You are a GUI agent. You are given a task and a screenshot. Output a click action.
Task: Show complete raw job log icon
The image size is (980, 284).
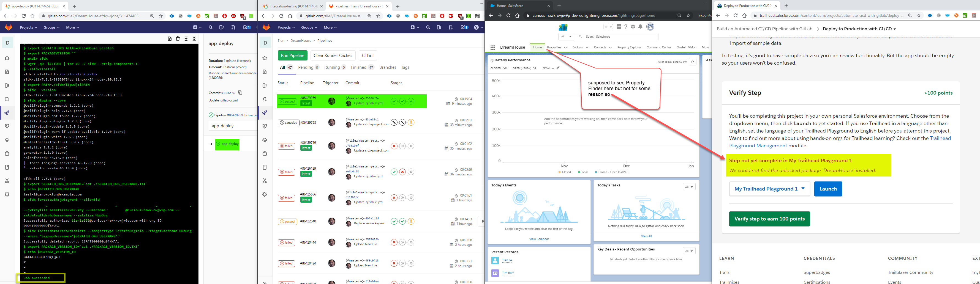click(x=170, y=39)
